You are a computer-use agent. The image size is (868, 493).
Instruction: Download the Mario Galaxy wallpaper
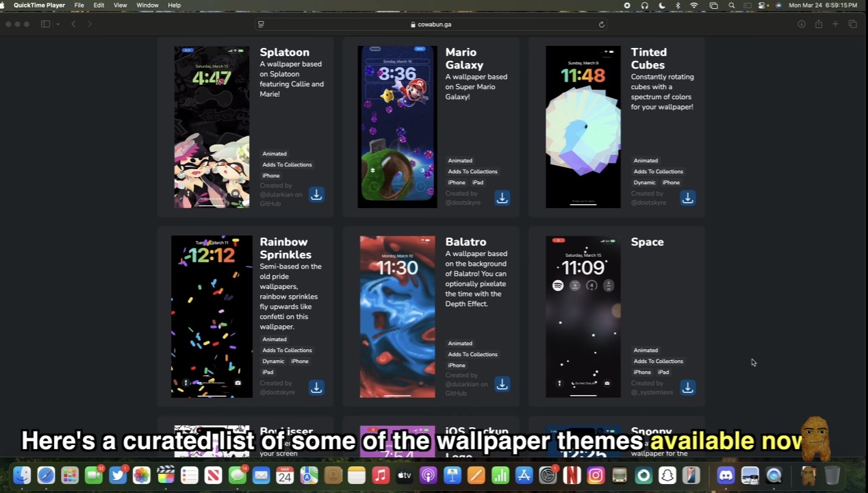click(x=502, y=197)
